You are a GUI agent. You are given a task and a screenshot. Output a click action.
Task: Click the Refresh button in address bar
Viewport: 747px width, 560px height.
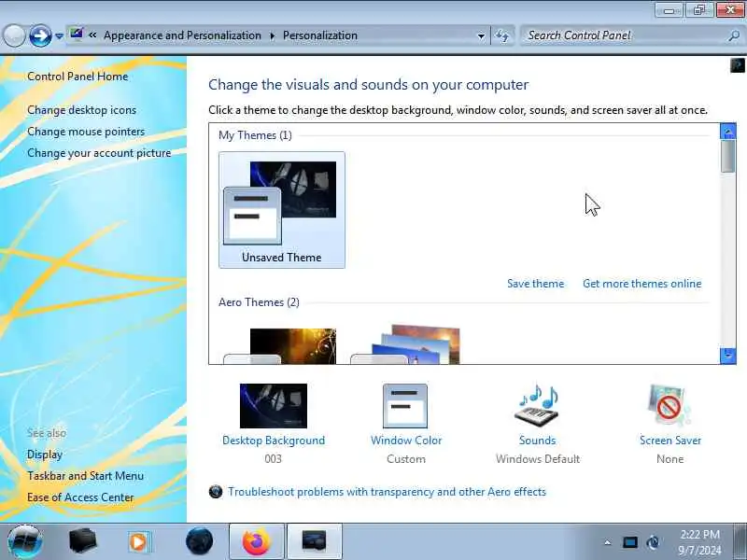point(502,35)
